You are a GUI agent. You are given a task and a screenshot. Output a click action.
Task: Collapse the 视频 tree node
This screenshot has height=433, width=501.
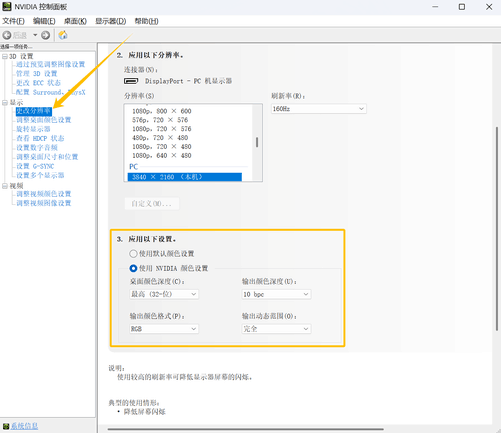coord(5,186)
